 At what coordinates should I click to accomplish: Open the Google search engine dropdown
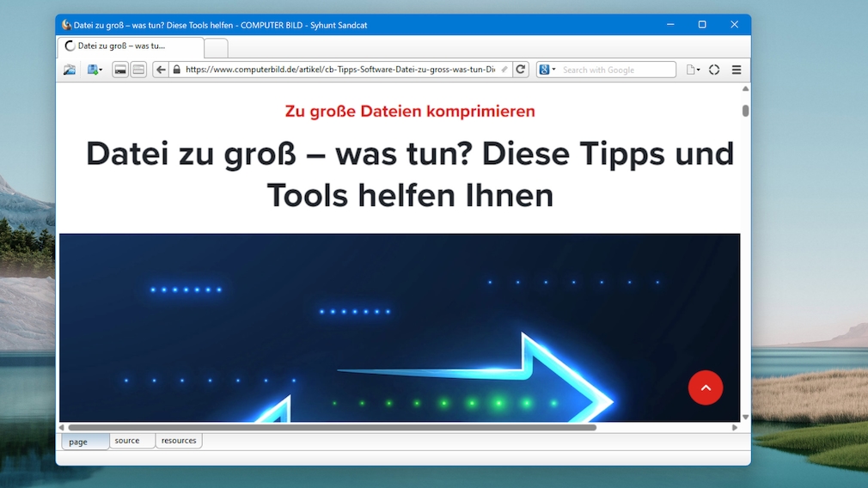[x=547, y=70]
